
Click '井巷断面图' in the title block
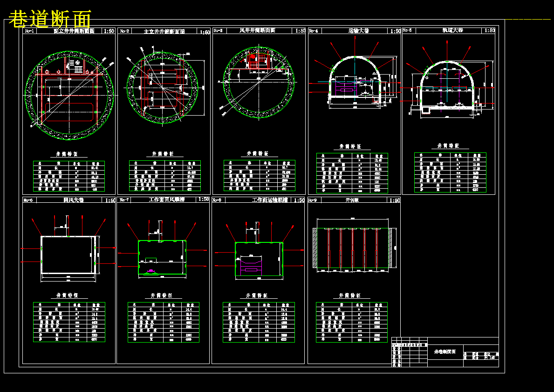click(445, 352)
